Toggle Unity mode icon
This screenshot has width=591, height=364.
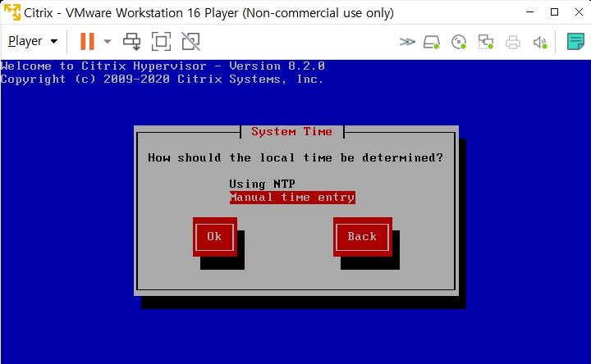190,42
